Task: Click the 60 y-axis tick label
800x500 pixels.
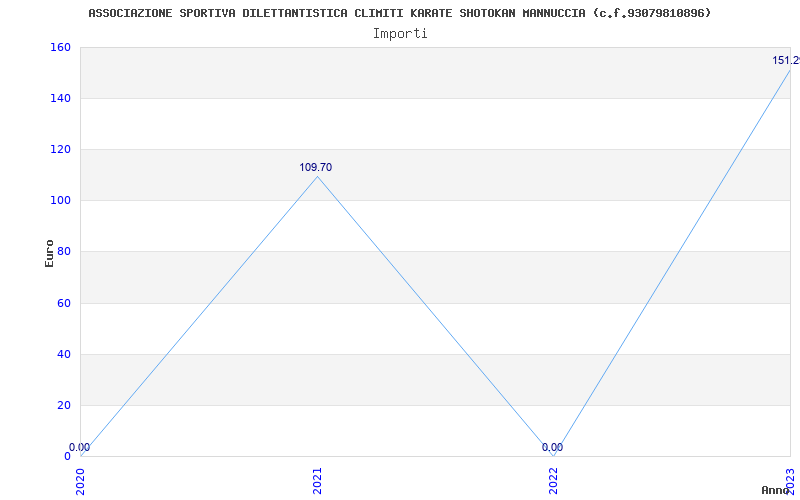Action: 63,303
